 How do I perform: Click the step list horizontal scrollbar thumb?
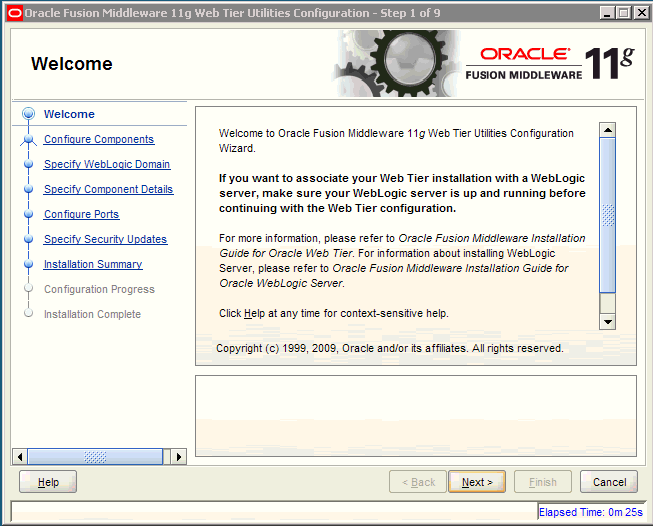[x=95, y=457]
